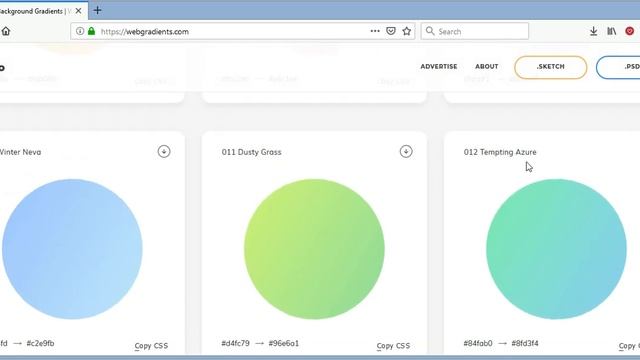
Task: Click the #84fab0 color code
Action: point(478,343)
